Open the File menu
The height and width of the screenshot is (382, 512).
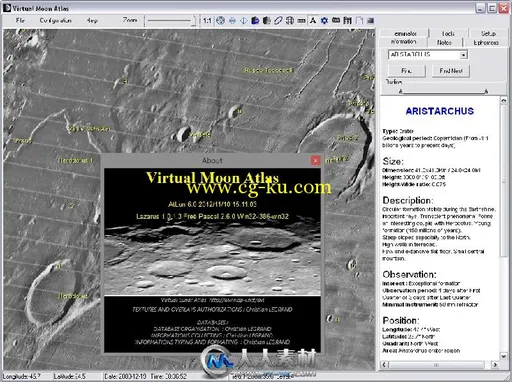[x=20, y=20]
